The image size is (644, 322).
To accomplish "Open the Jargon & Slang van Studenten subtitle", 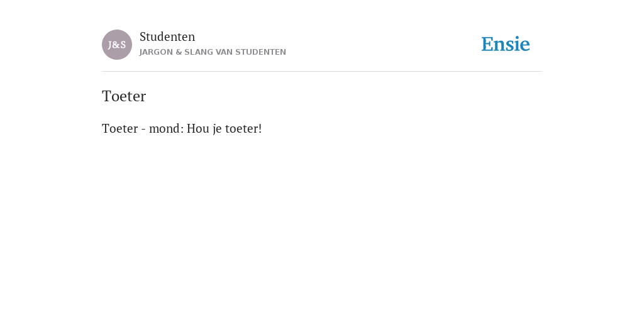I will pyautogui.click(x=213, y=52).
